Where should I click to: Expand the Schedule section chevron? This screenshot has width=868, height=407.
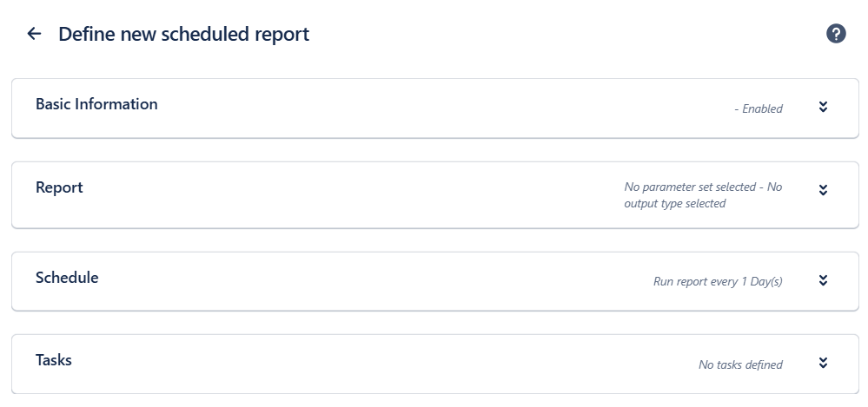pos(823,280)
